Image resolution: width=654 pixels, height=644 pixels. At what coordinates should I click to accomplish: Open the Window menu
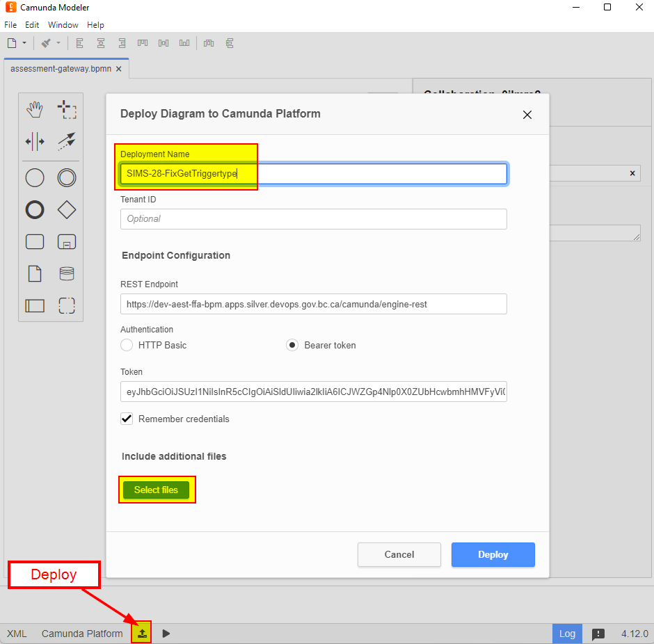tap(63, 24)
